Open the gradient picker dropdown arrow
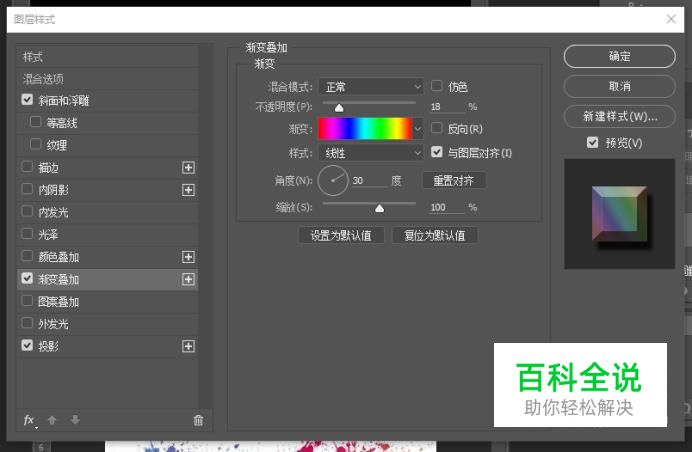This screenshot has width=692, height=452. [x=418, y=129]
